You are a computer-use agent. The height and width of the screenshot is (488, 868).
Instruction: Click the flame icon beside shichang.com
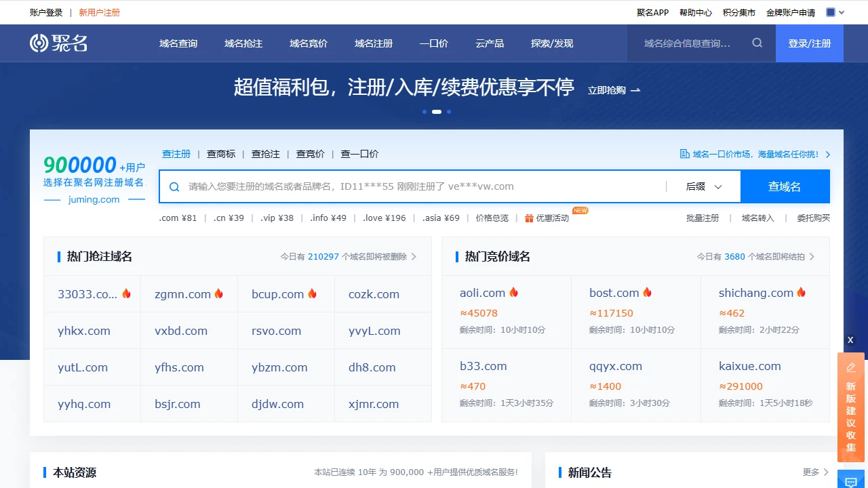pos(801,291)
